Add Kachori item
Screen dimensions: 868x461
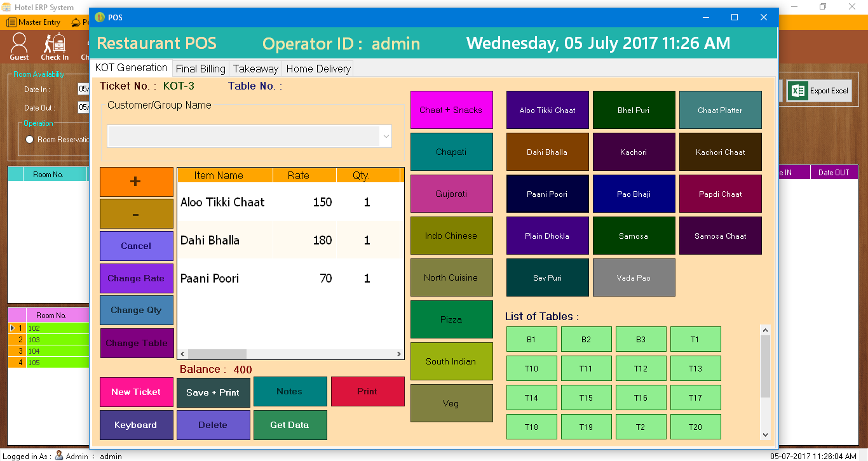(x=634, y=152)
